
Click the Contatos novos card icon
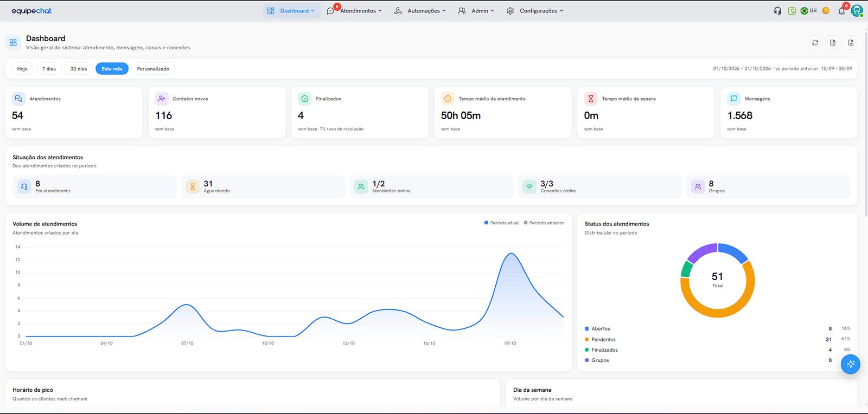tap(162, 99)
